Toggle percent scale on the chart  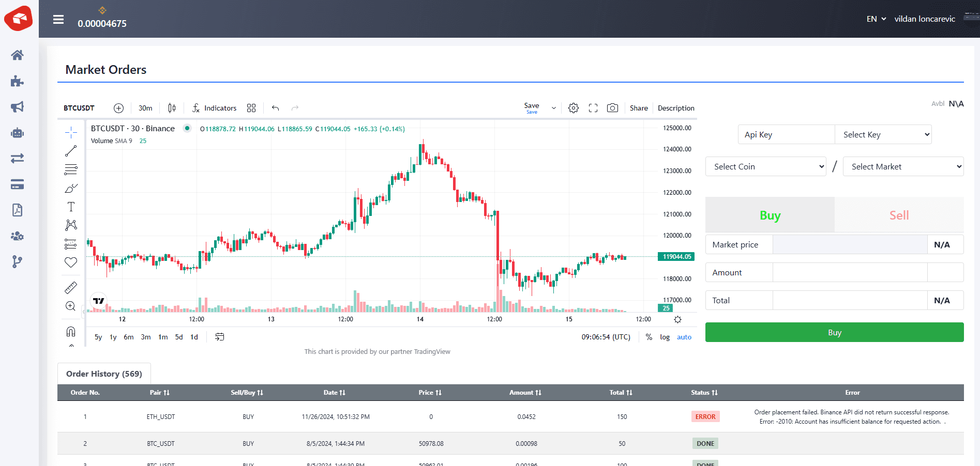click(649, 337)
